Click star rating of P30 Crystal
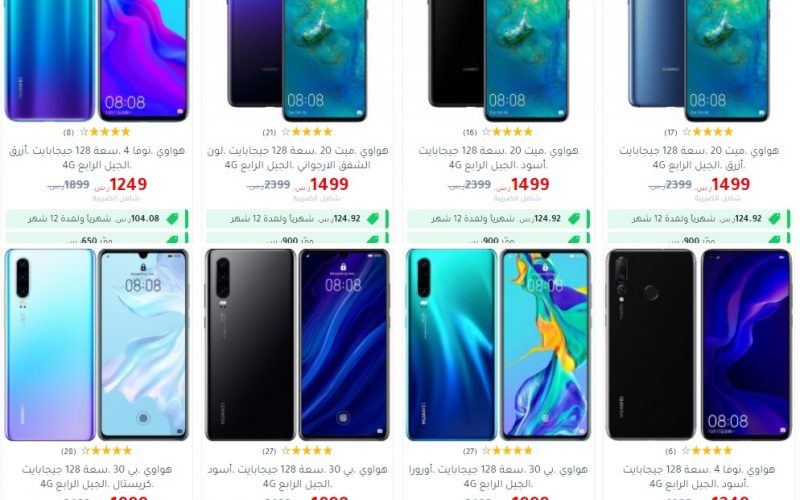The image size is (800, 500). pyautogui.click(x=106, y=451)
